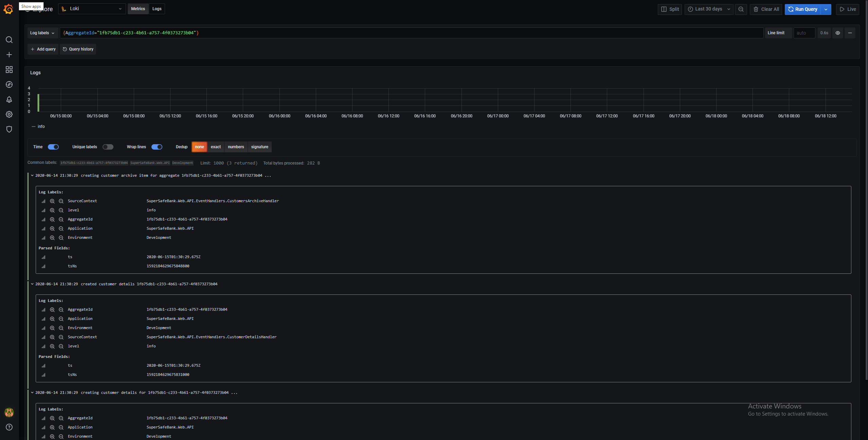Open the Last 30 days time picker

[x=709, y=9]
